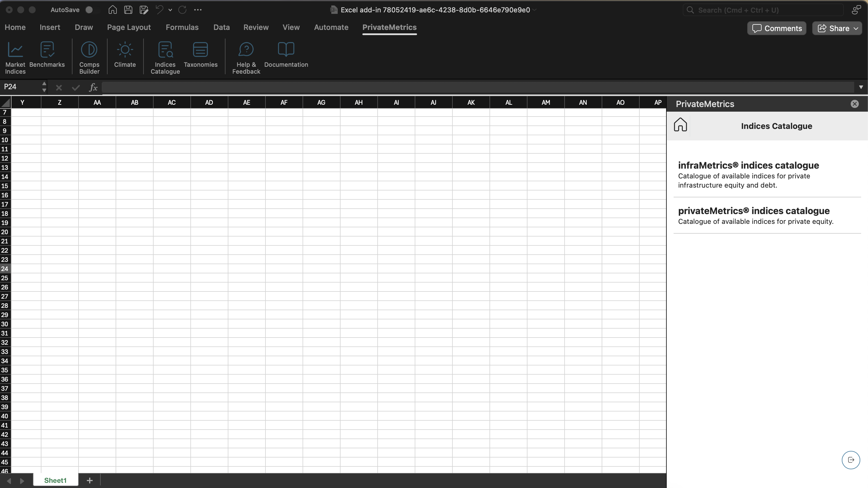Click the logout icon in pane

[x=850, y=460]
